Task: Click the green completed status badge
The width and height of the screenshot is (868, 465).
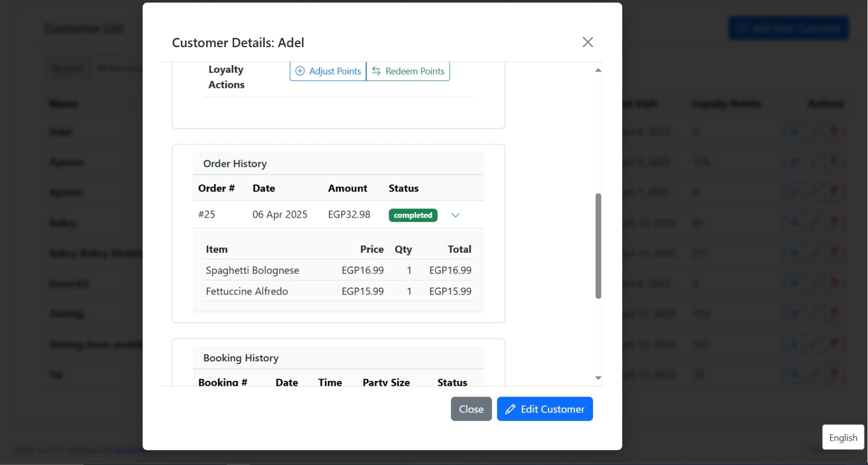Action: (413, 215)
